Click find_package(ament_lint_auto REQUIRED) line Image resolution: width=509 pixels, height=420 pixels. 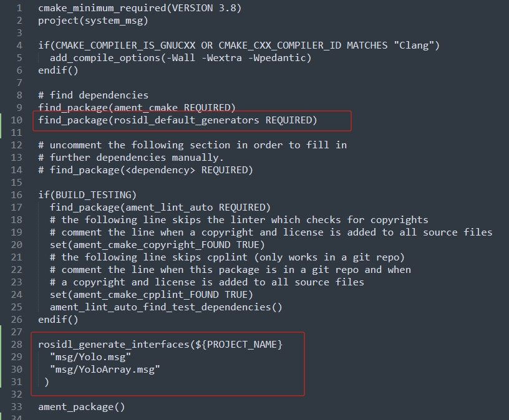pyautogui.click(x=160, y=208)
